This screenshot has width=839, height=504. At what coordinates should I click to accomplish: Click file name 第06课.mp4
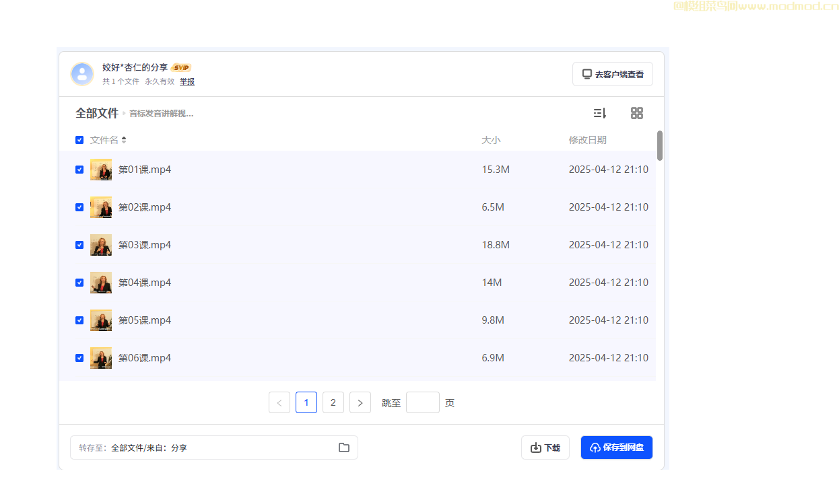(x=145, y=358)
